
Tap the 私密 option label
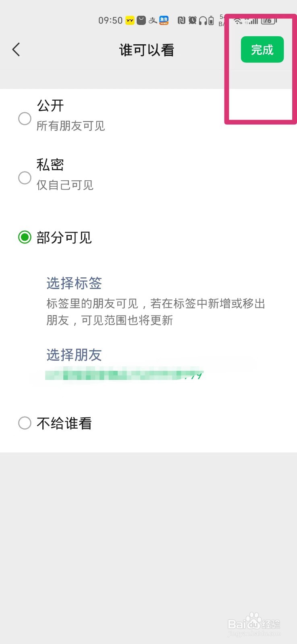pyautogui.click(x=50, y=165)
